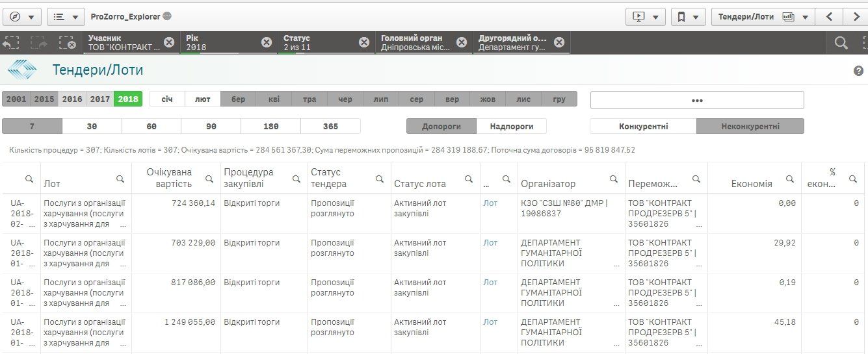
Task: Open the list menu dropdown
Action: (66, 17)
